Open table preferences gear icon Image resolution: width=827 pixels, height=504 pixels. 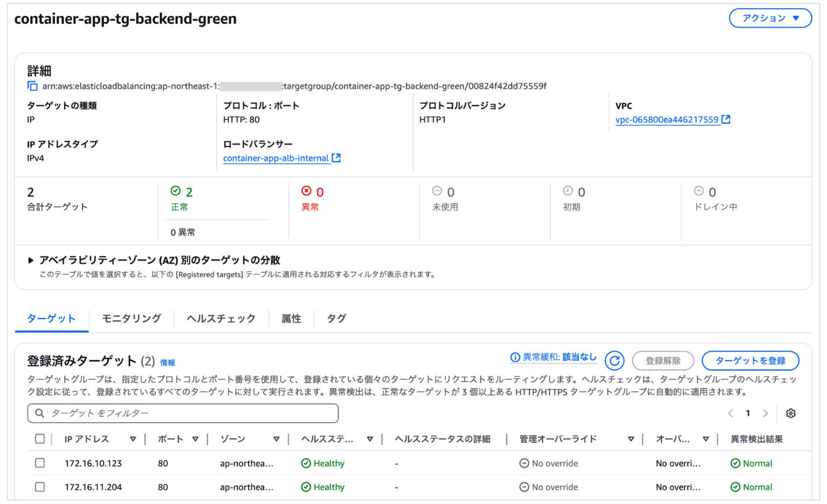pos(791,413)
